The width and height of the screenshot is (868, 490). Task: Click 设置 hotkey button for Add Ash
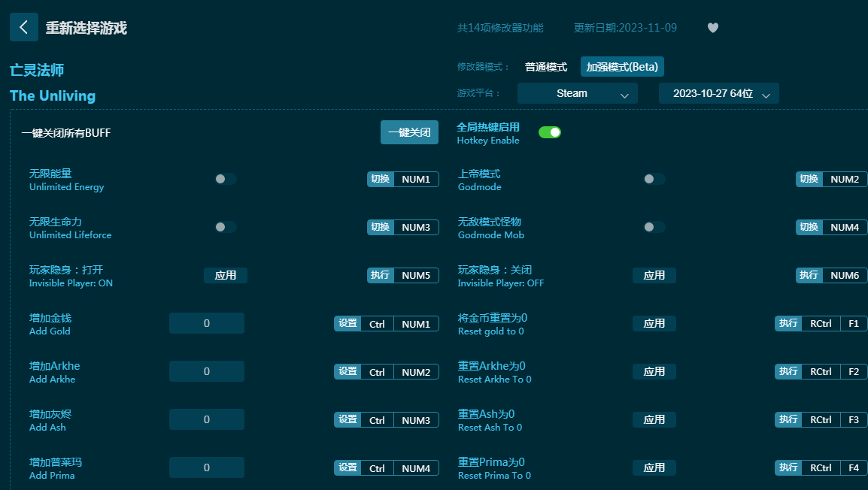tap(348, 420)
